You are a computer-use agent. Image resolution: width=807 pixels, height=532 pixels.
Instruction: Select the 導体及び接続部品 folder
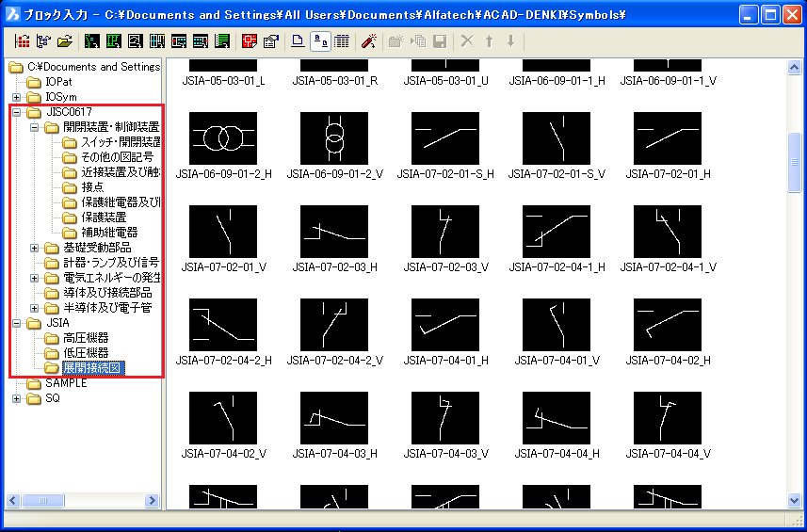107,293
